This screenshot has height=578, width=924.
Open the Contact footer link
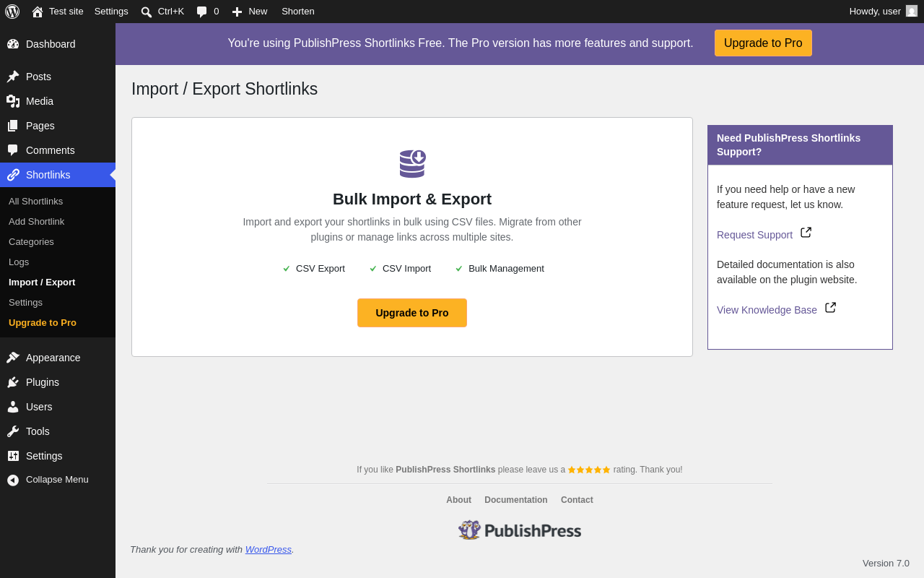click(x=577, y=500)
